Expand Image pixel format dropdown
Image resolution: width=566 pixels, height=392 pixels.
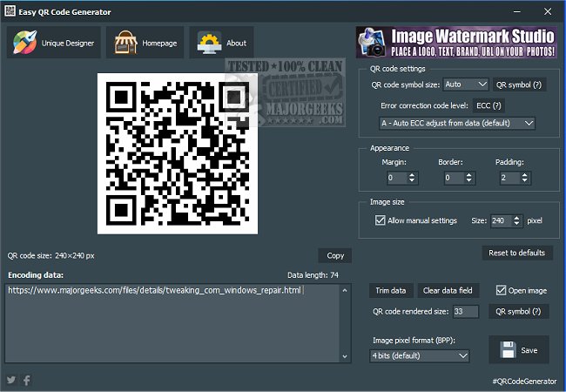[x=420, y=355]
